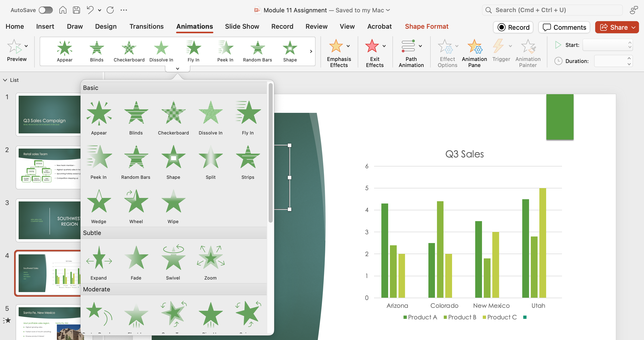Open the Transitions tab
The image size is (644, 340).
point(146,26)
